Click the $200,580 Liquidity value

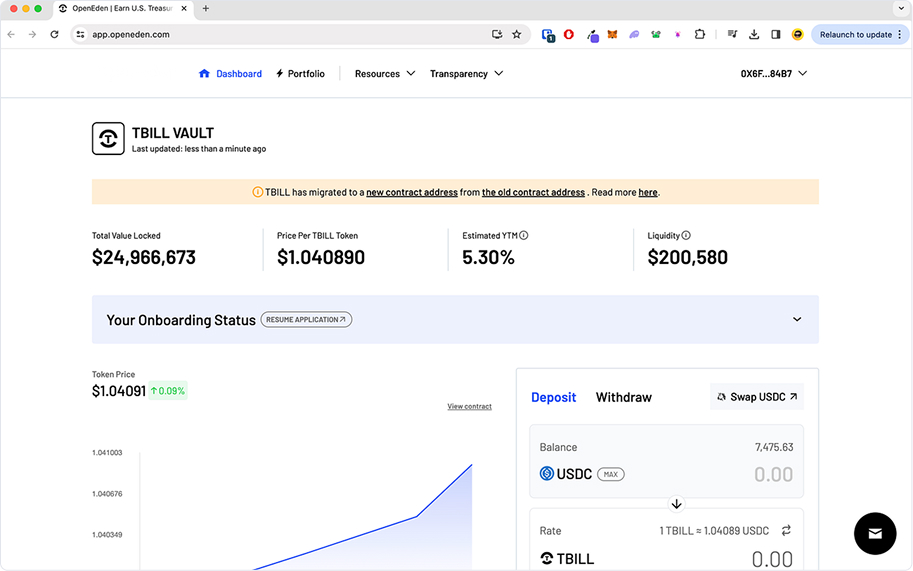tap(688, 257)
